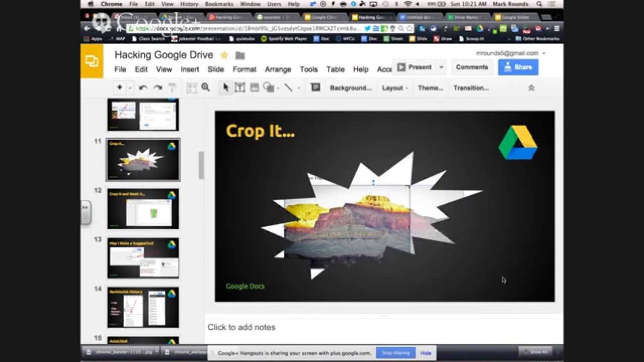Start the slideshow with Present
Viewport: 644px width, 362px height.
tap(414, 67)
